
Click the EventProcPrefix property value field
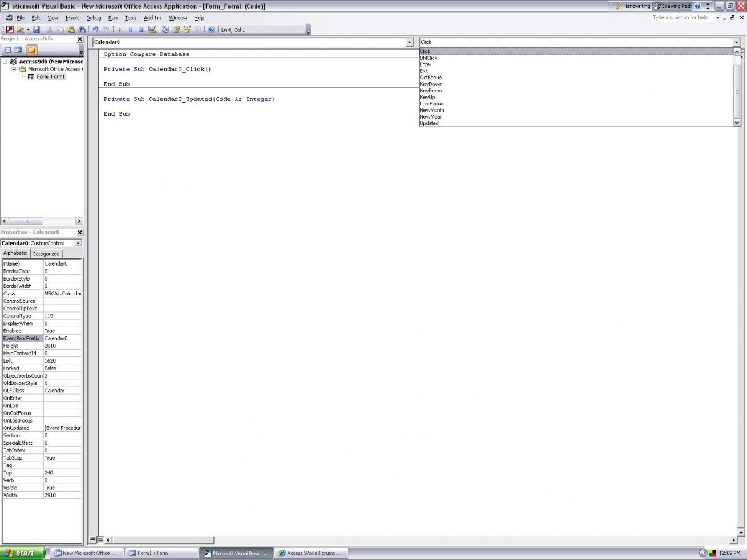pos(62,339)
